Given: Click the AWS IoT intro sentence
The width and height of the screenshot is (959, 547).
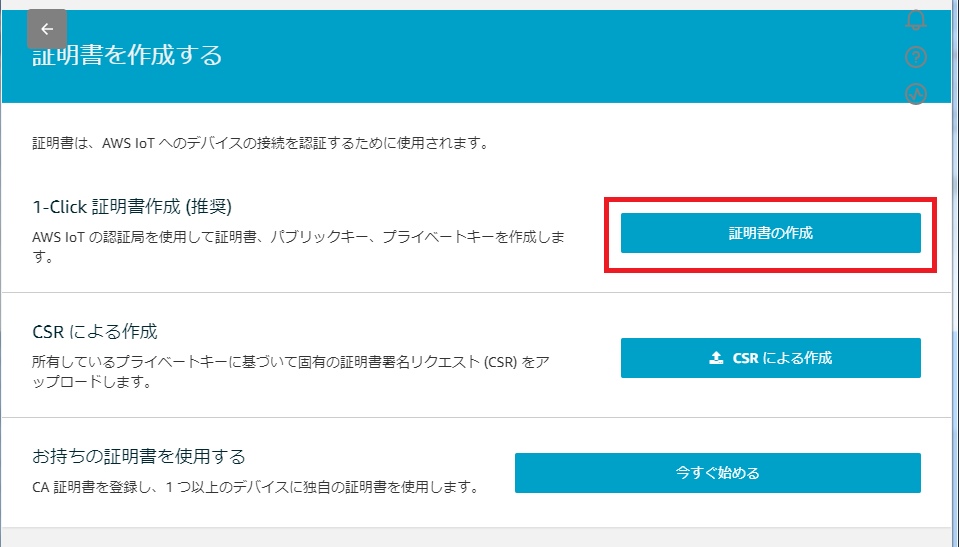Looking at the screenshot, I should click(260, 143).
